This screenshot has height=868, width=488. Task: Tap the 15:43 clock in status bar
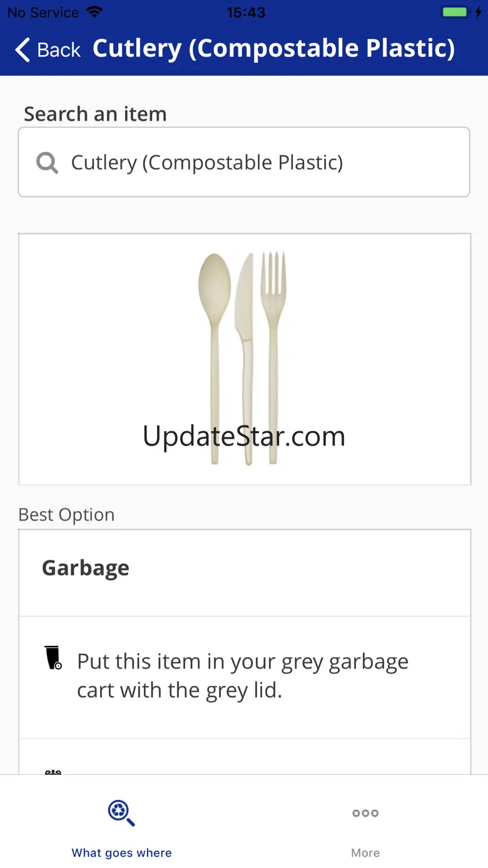click(x=246, y=13)
